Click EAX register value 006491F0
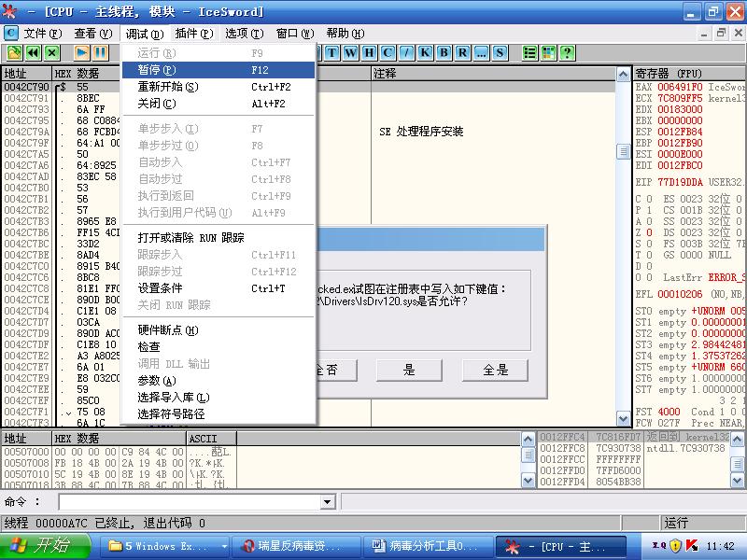This screenshot has width=747, height=560. [x=680, y=87]
